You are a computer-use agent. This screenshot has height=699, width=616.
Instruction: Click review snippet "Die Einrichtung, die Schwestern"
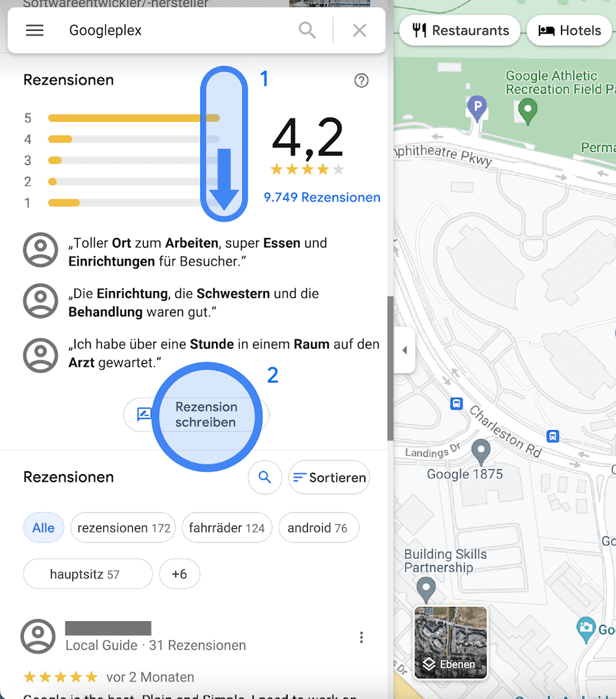193,303
